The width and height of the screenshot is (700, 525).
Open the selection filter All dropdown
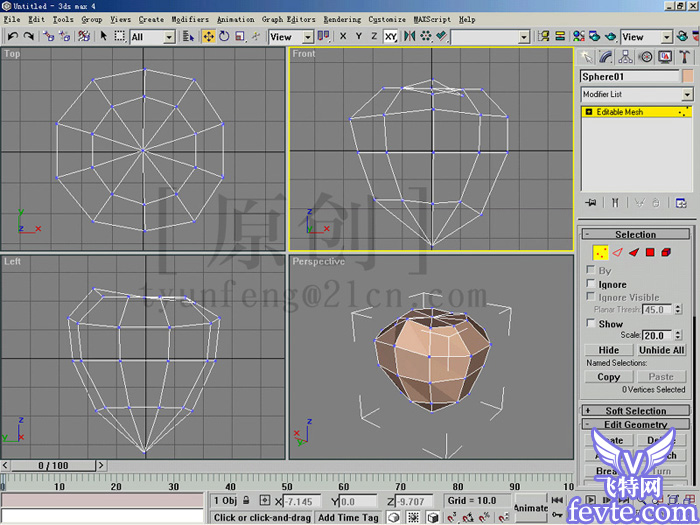pyautogui.click(x=169, y=37)
